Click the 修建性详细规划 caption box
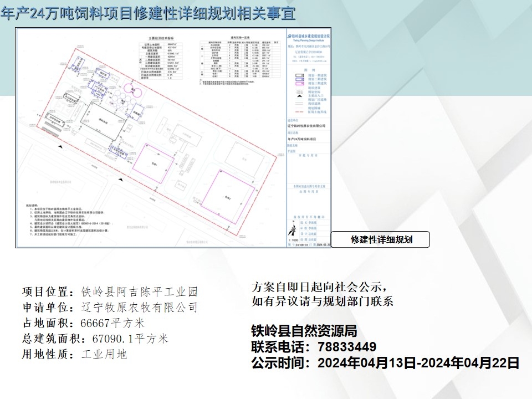This screenshot has width=532, height=399. (x=380, y=239)
